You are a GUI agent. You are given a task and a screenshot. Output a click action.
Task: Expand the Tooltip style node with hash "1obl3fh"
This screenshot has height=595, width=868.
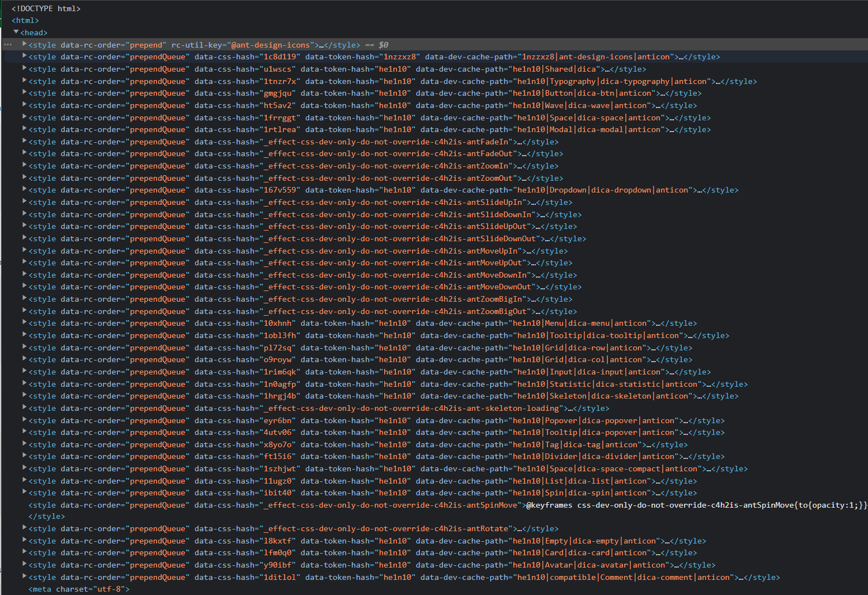(x=24, y=335)
